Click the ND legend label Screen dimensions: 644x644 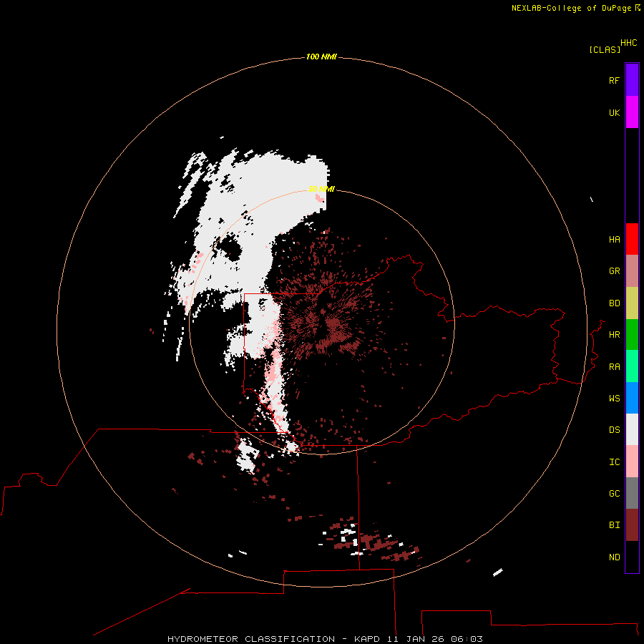[614, 557]
